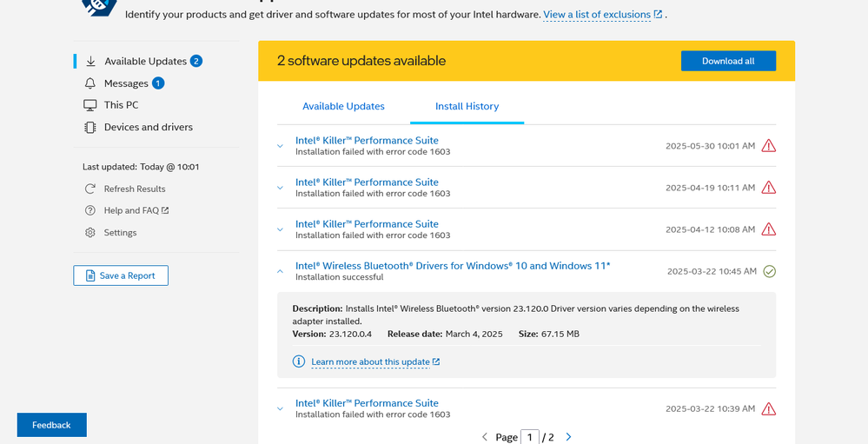This screenshot has width=868, height=444.
Task: Click the page number input field
Action: (x=530, y=437)
